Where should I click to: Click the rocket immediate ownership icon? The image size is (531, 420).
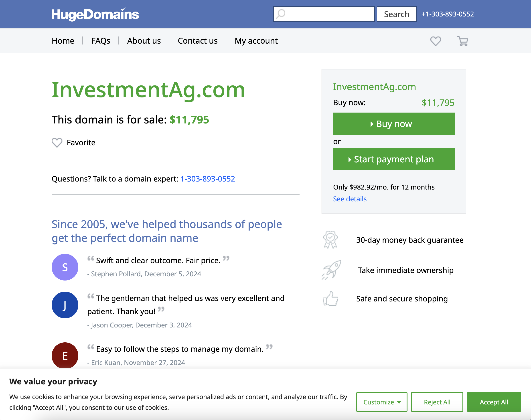[x=331, y=270]
